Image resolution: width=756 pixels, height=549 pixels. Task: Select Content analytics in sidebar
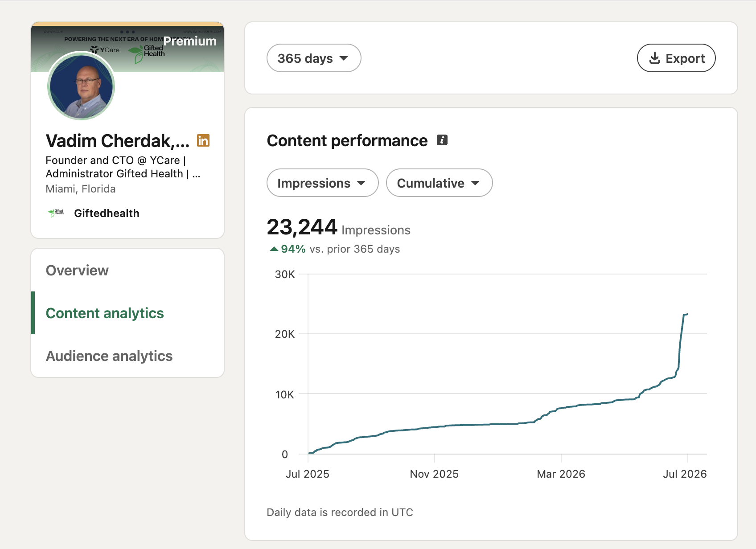[x=105, y=313]
